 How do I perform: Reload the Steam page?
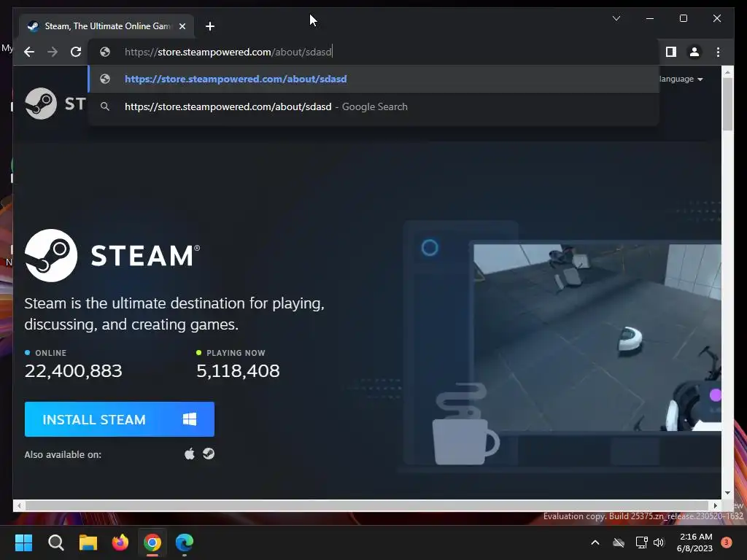[76, 52]
